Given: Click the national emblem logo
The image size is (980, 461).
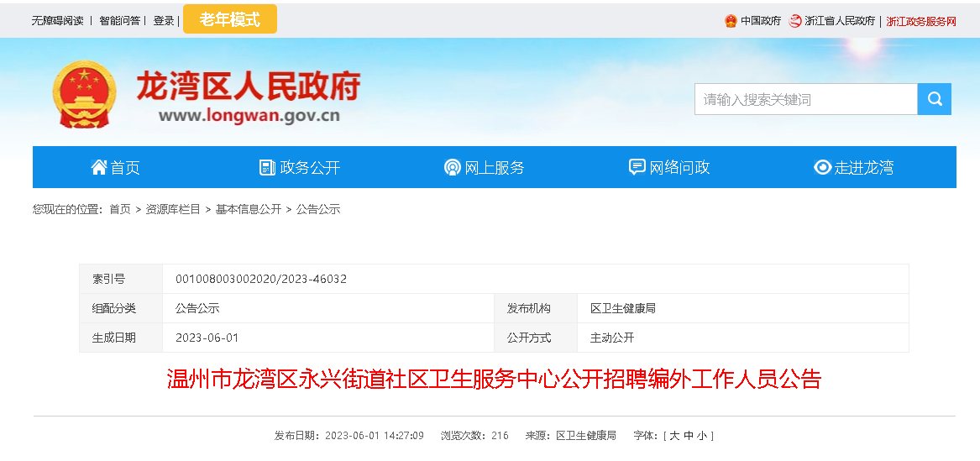Looking at the screenshot, I should (84, 94).
